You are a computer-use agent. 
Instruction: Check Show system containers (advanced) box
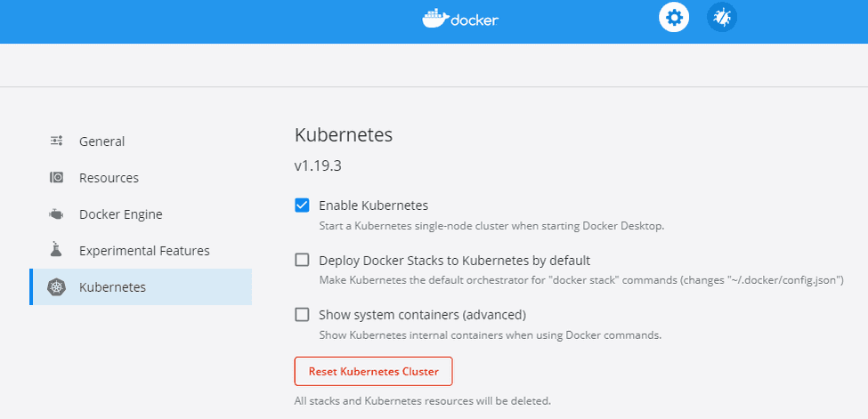click(x=302, y=315)
